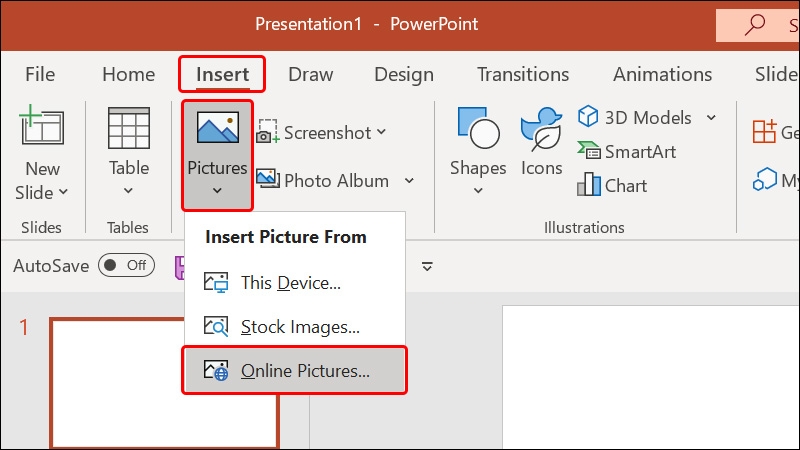Click the search magnifier in title bar
Viewport: 800px width, 450px height.
tap(755, 24)
